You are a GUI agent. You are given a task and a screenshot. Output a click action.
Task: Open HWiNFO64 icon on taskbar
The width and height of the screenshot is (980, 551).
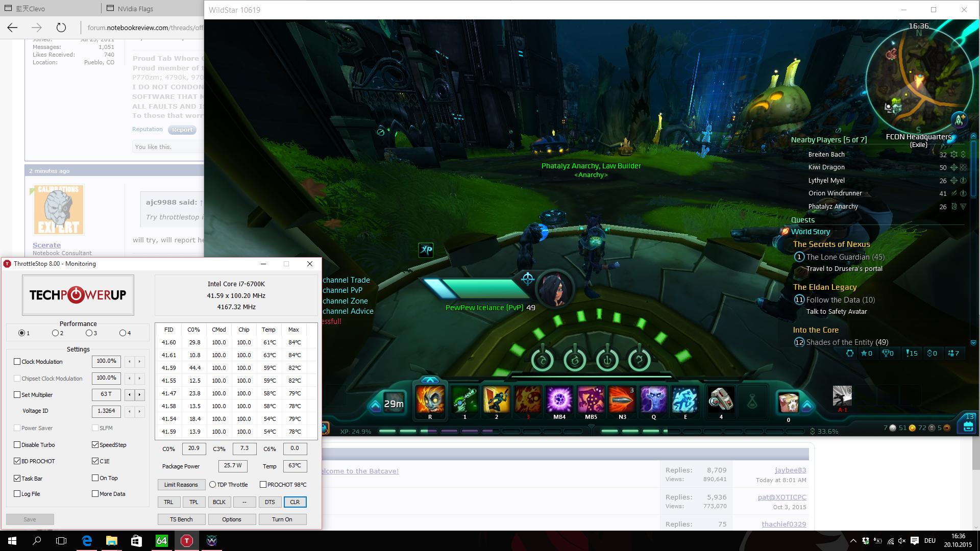point(162,540)
